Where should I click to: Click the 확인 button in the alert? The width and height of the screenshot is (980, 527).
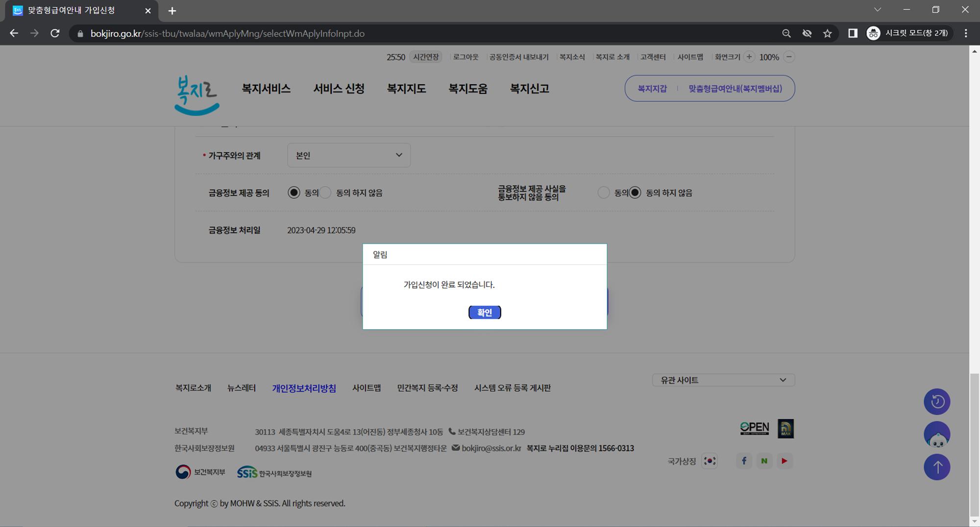click(485, 312)
